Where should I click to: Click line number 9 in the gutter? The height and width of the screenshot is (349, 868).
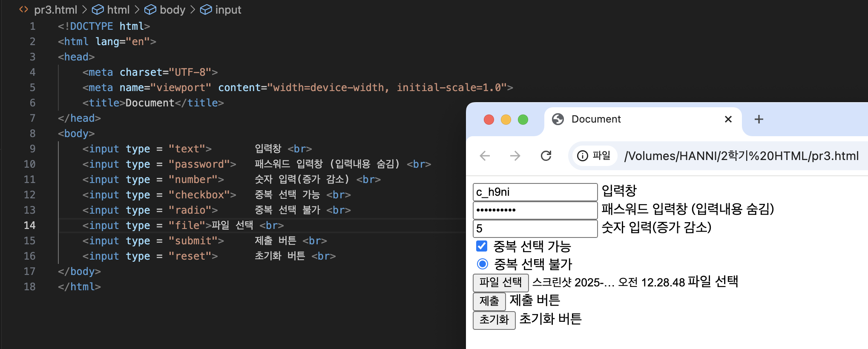click(32, 149)
